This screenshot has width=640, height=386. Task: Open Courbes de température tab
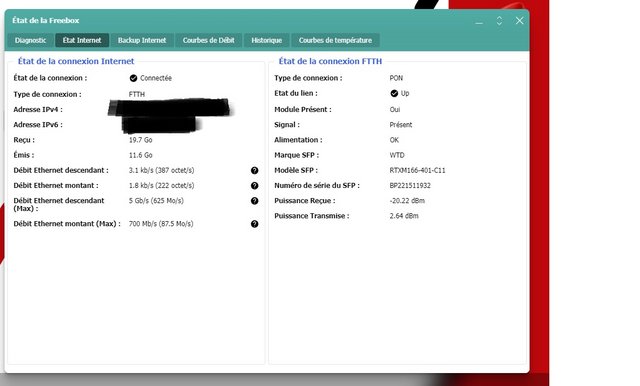(x=336, y=40)
